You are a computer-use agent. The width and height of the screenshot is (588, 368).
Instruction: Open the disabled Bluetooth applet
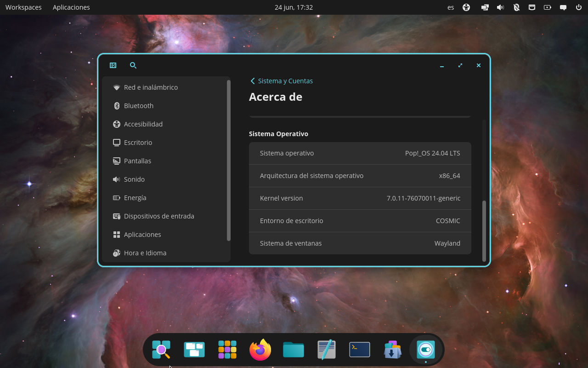coord(516,7)
